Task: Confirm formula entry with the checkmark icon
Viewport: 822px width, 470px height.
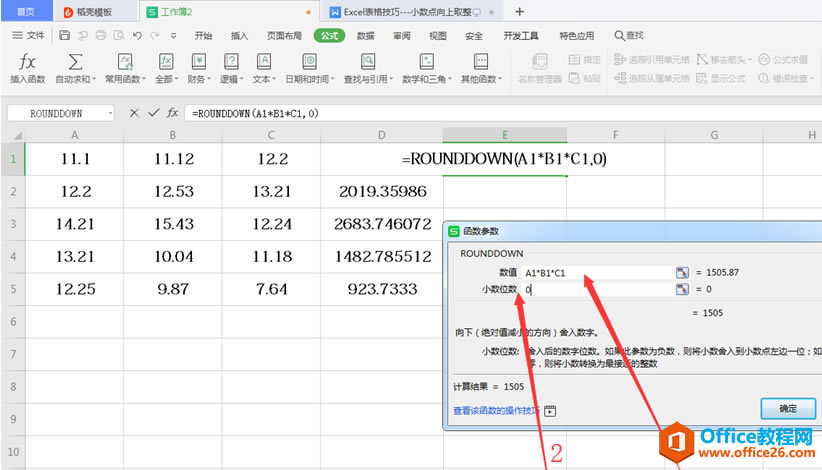Action: point(154,113)
